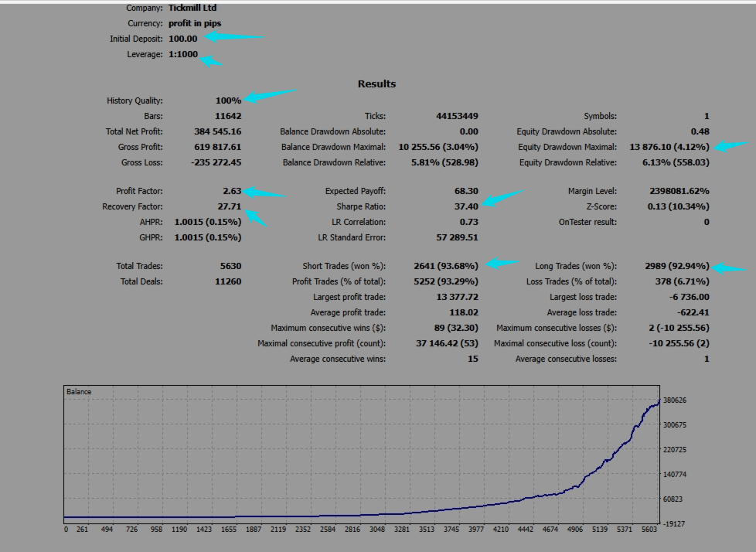The width and height of the screenshot is (756, 552).
Task: Select the Recovery Factor value 27.71
Action: (229, 206)
